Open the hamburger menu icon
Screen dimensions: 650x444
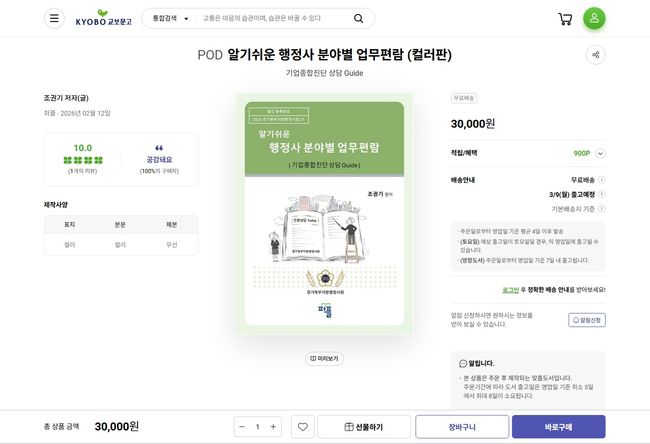coord(54,18)
